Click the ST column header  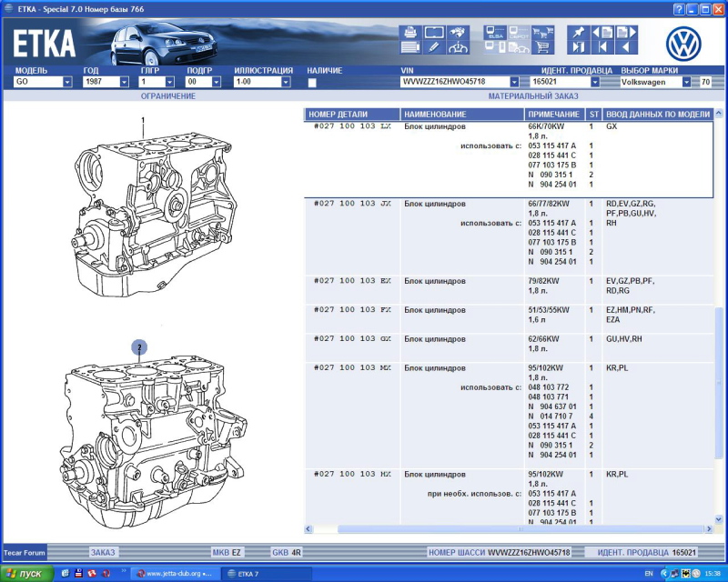[x=594, y=115]
